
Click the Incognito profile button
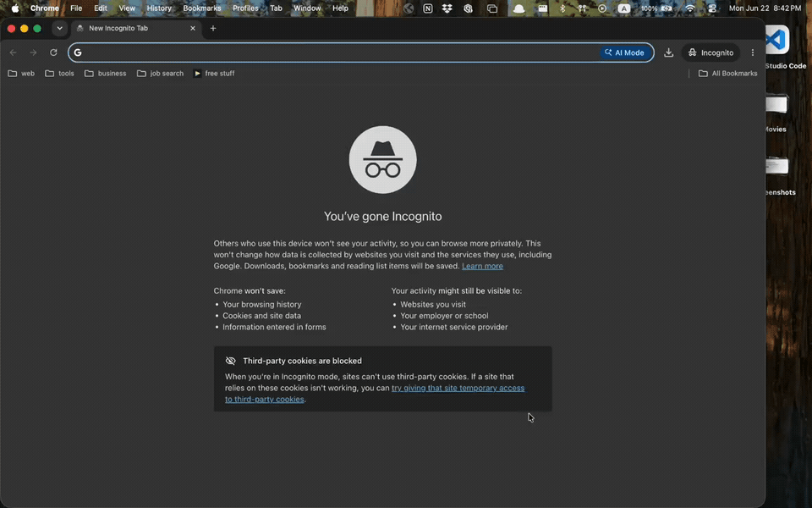pos(711,52)
